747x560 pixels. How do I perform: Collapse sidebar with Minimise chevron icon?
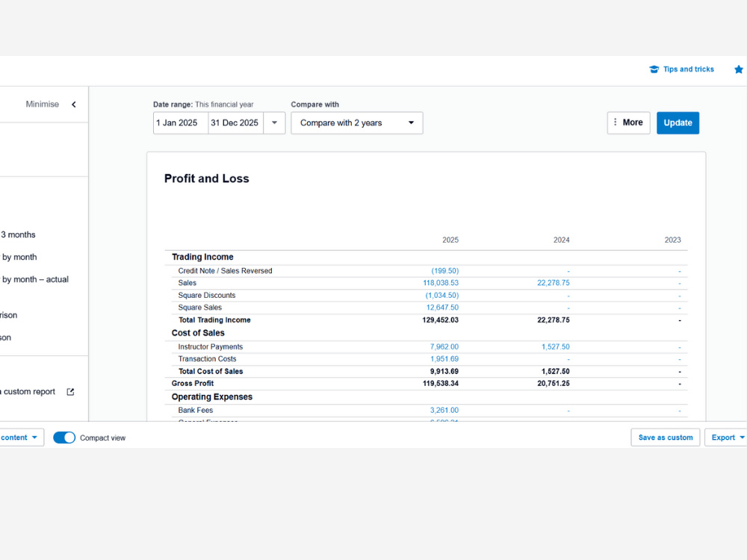click(x=74, y=105)
